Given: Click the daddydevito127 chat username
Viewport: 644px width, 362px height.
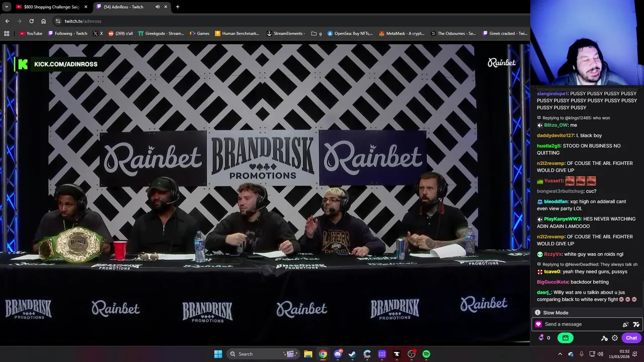Looking at the screenshot, I should (555, 135).
